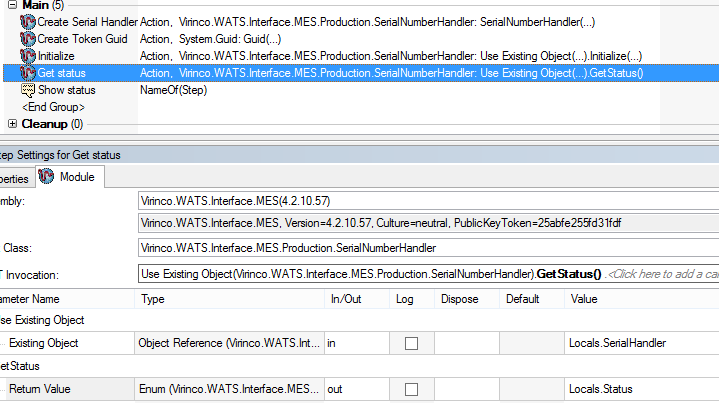Click the Dispose column header

coord(467,299)
